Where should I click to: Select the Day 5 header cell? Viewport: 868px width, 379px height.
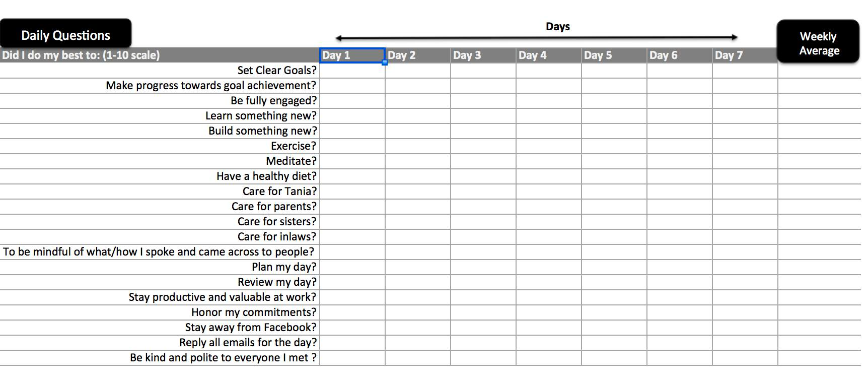click(614, 55)
